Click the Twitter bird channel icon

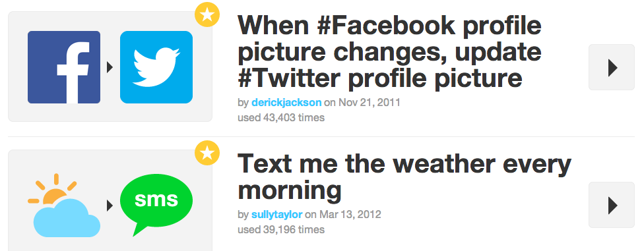(x=156, y=67)
